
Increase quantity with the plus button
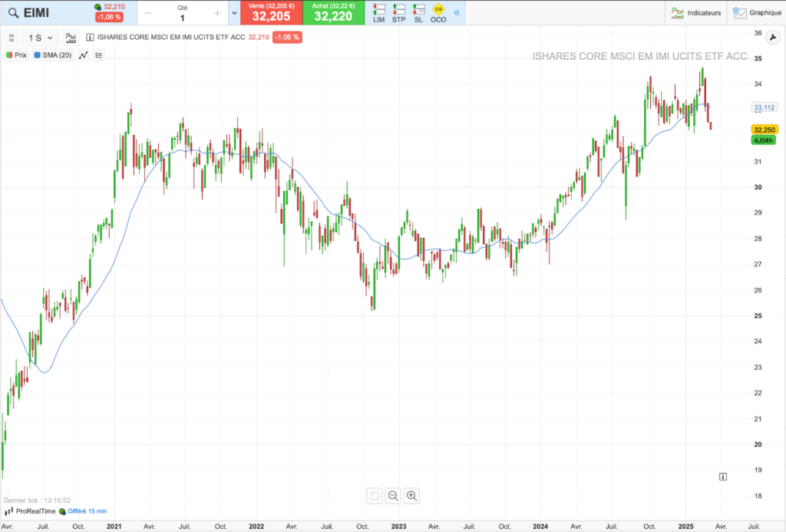tap(217, 13)
